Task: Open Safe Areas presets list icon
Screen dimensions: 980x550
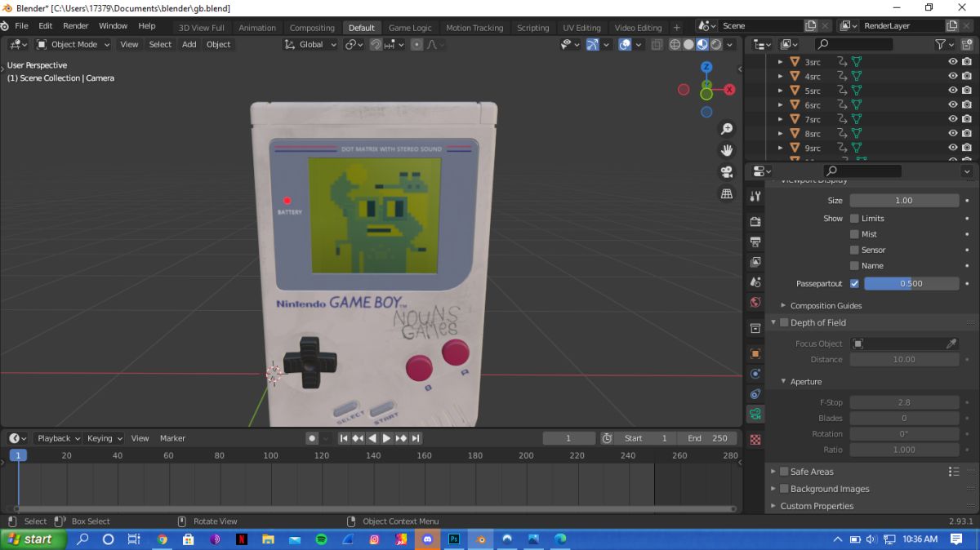Action: tap(953, 472)
